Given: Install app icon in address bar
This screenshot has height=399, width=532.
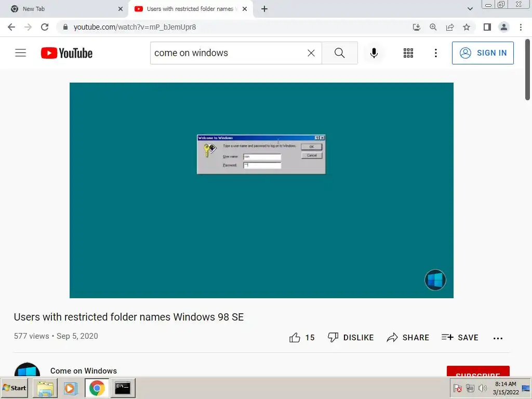Looking at the screenshot, I should 416,27.
